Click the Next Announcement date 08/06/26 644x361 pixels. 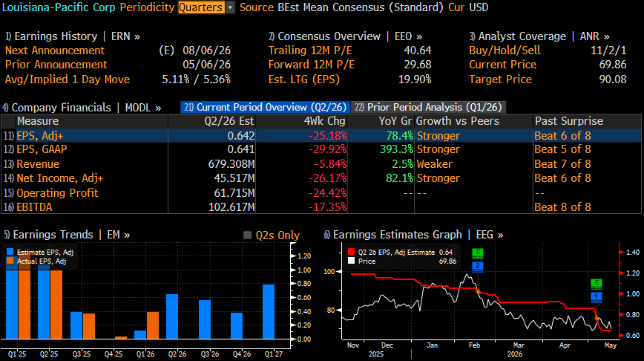point(206,51)
